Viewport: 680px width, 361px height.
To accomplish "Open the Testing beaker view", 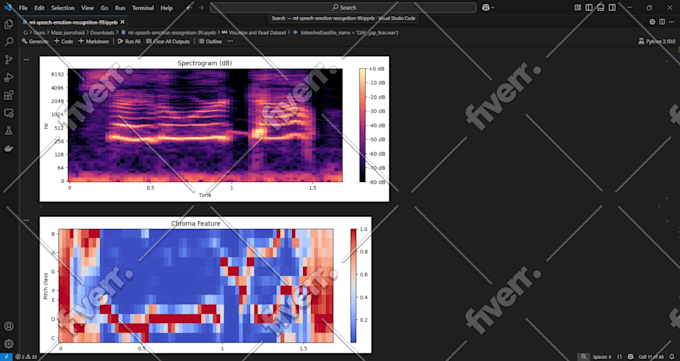I will 9,131.
